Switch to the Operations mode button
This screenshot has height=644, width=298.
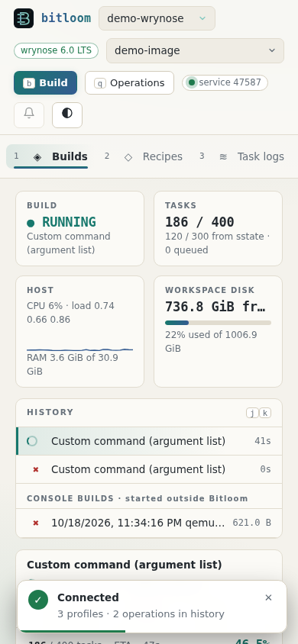click(x=129, y=82)
